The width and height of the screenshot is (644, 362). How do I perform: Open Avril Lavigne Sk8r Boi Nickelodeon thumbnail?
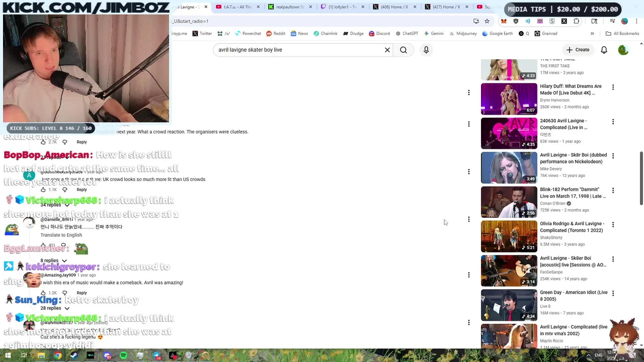(x=509, y=167)
